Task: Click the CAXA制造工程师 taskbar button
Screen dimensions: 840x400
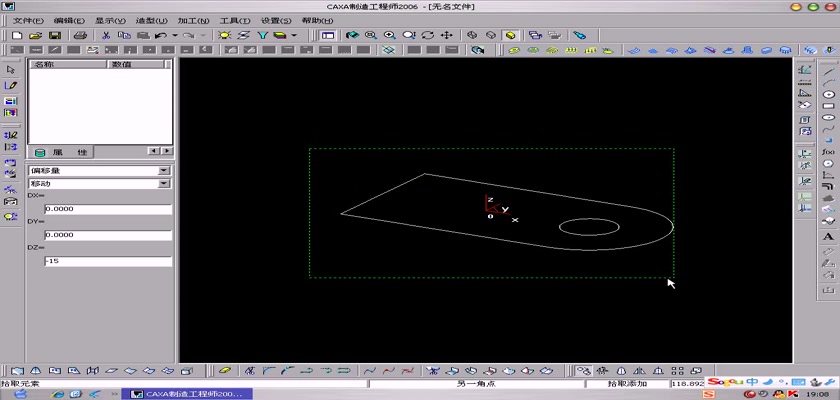Action: pos(185,394)
